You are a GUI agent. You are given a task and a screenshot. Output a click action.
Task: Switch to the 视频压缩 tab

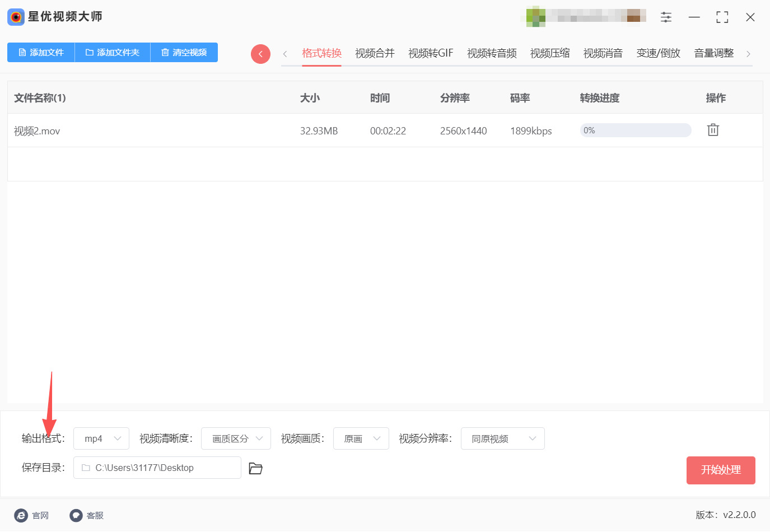coord(549,53)
